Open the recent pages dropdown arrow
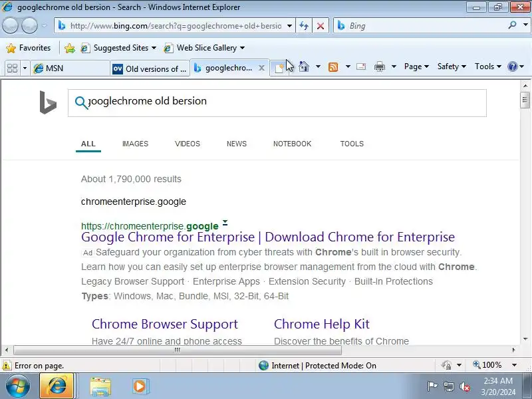Image resolution: width=532 pixels, height=399 pixels. coord(45,25)
